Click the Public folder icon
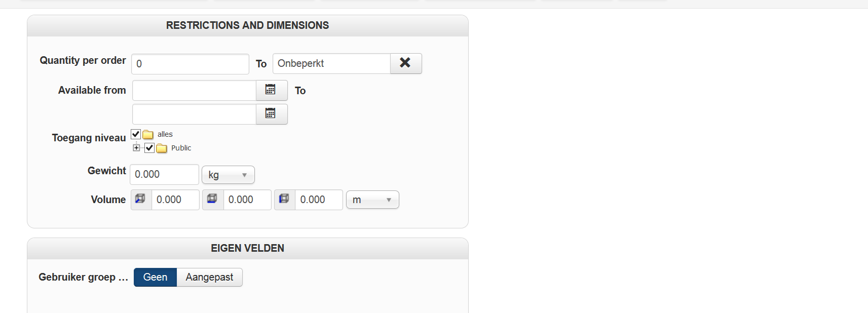868x313 pixels. (162, 148)
